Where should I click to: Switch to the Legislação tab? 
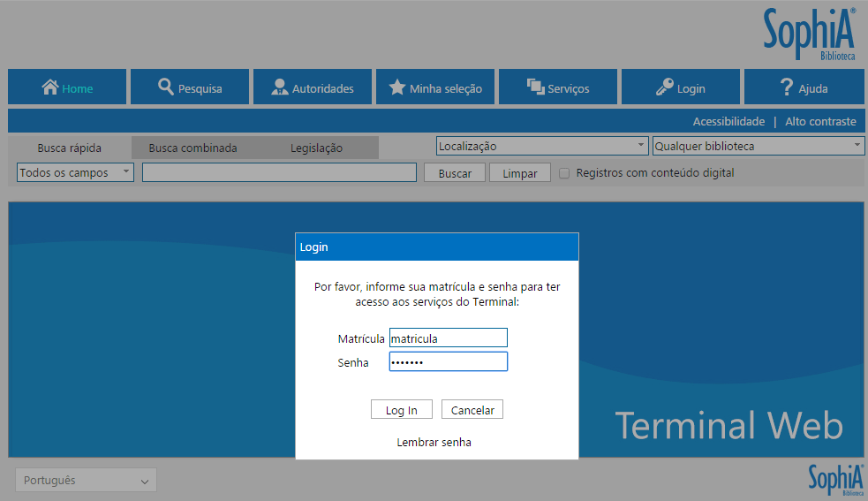click(x=316, y=148)
